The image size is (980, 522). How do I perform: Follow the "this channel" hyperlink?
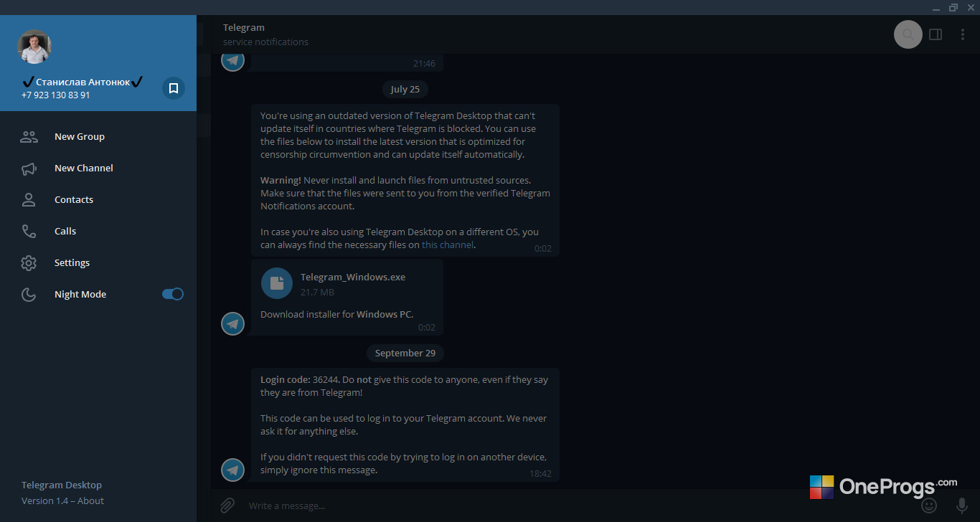pyautogui.click(x=448, y=245)
